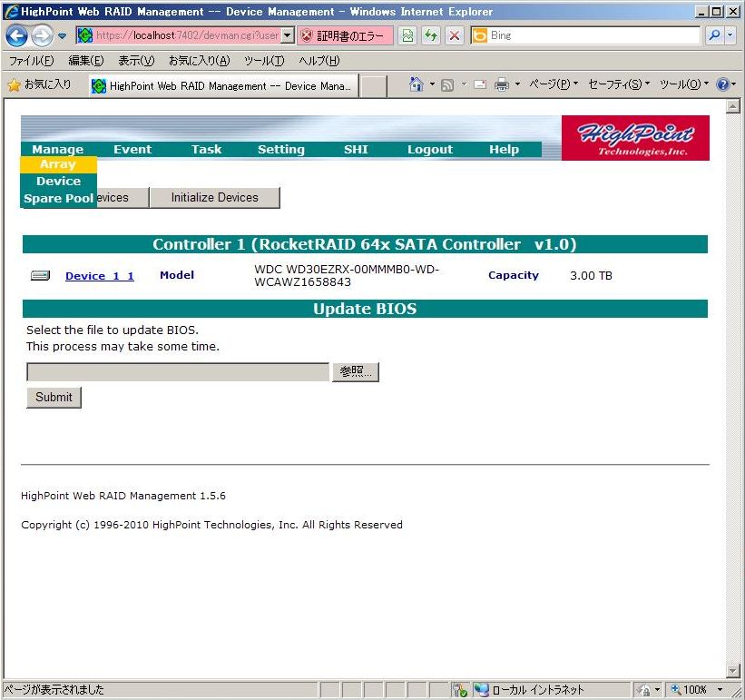
Task: Open the ツール(T) menu
Action: tap(264, 60)
